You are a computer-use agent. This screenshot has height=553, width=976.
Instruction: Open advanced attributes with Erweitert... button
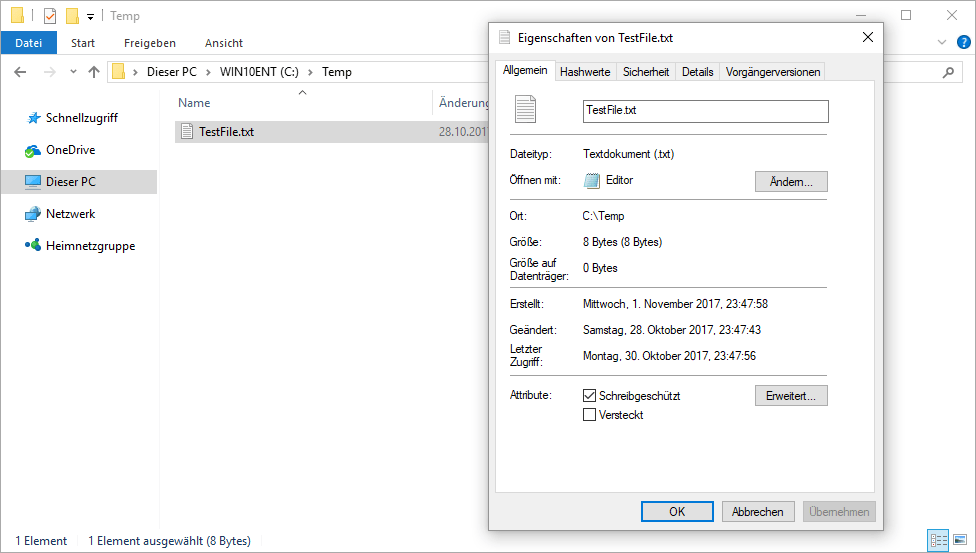790,396
